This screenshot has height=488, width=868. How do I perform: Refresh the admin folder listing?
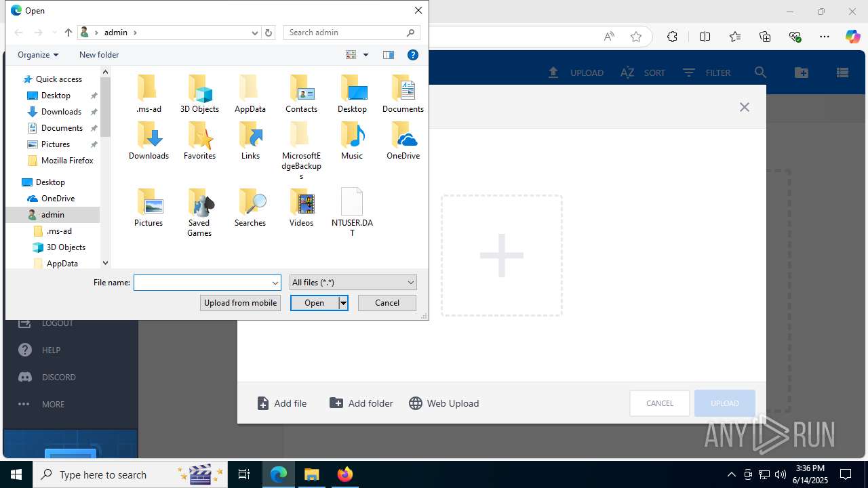(269, 33)
